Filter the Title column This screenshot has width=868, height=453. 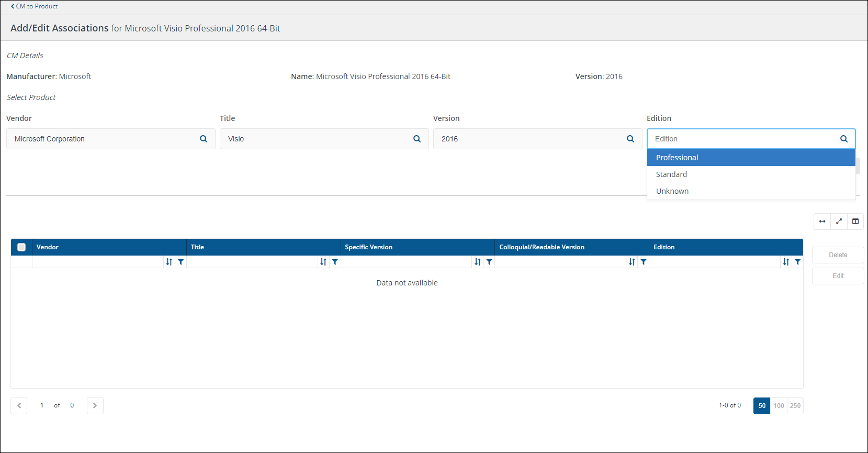335,262
